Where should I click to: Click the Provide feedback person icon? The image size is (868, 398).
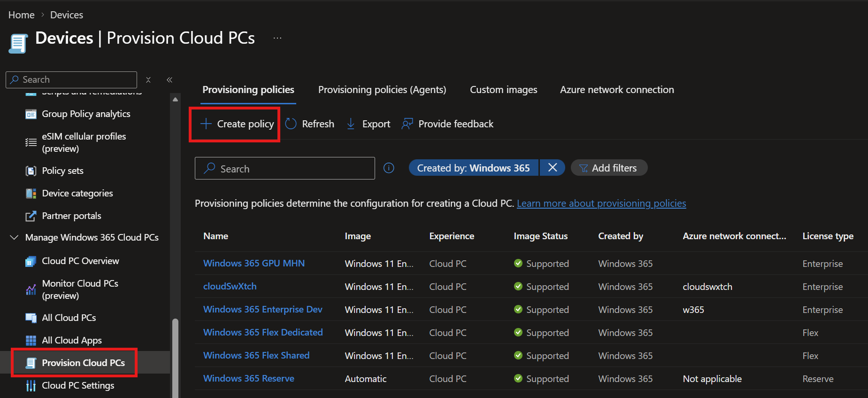(x=407, y=124)
